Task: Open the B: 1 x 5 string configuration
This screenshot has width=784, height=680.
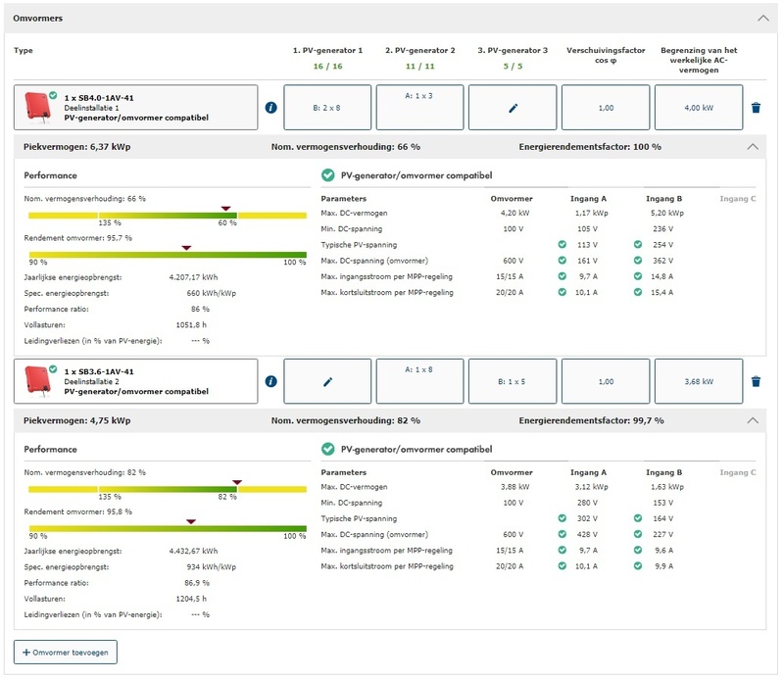Action: pyautogui.click(x=513, y=382)
